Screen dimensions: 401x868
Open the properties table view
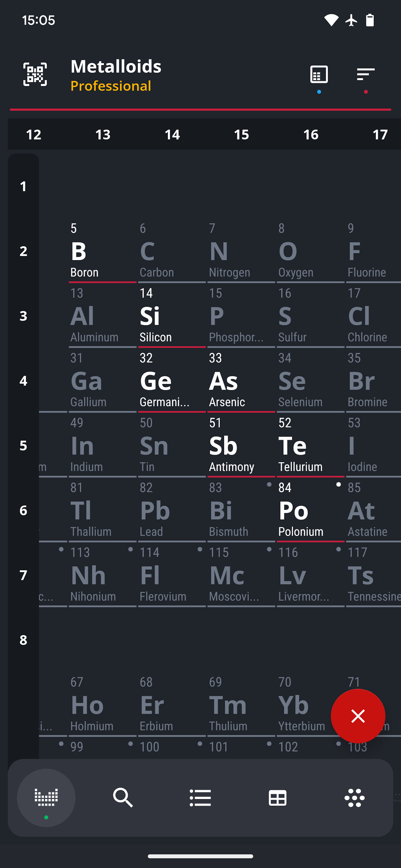tap(278, 797)
